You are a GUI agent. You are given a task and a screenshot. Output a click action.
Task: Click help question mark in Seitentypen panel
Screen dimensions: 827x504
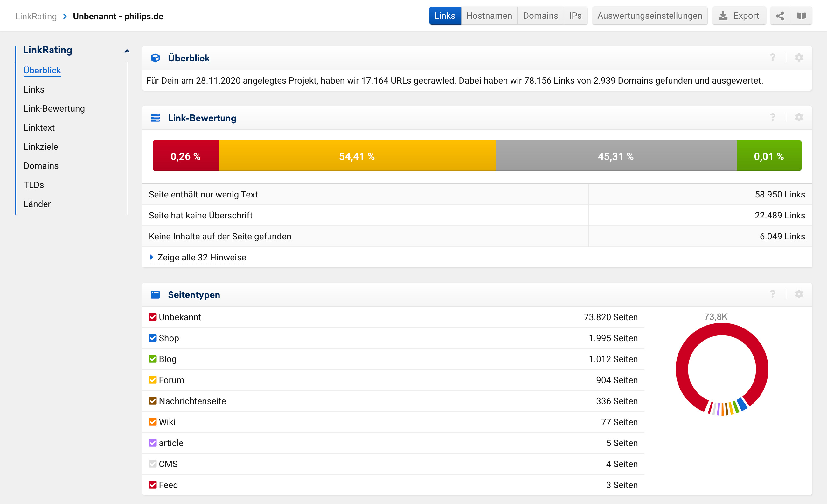click(773, 294)
